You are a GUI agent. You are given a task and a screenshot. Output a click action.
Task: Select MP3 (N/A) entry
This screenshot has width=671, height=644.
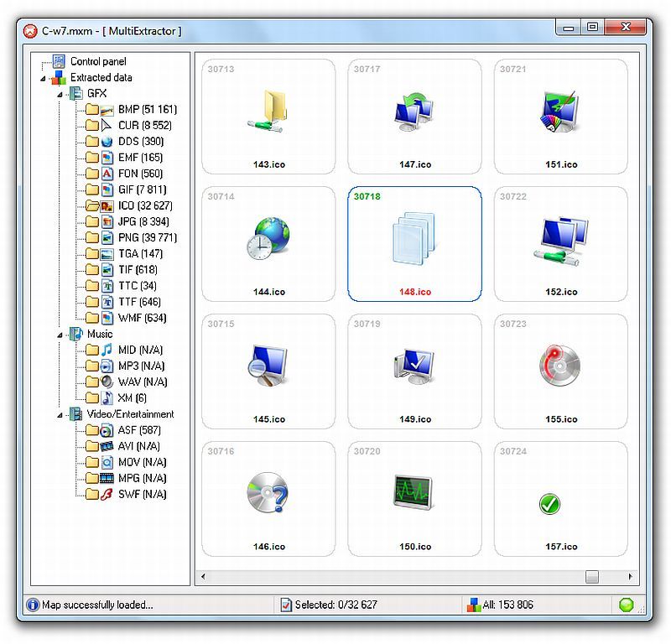(141, 366)
